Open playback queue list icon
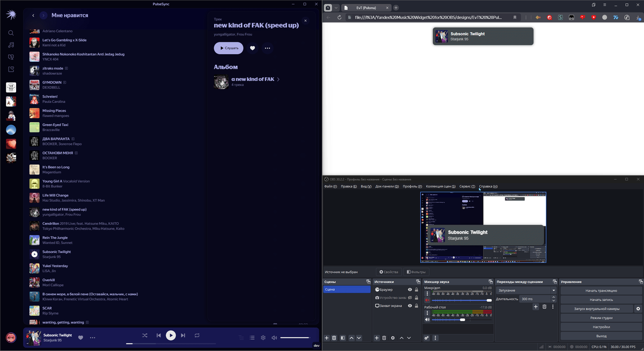The height and width of the screenshot is (351, 644). point(252,338)
